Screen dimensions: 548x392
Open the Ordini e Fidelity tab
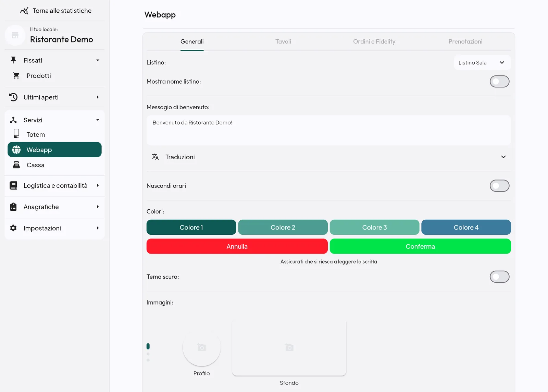374,42
